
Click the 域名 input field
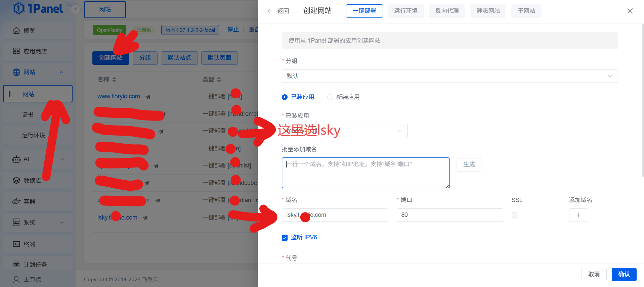pos(335,215)
